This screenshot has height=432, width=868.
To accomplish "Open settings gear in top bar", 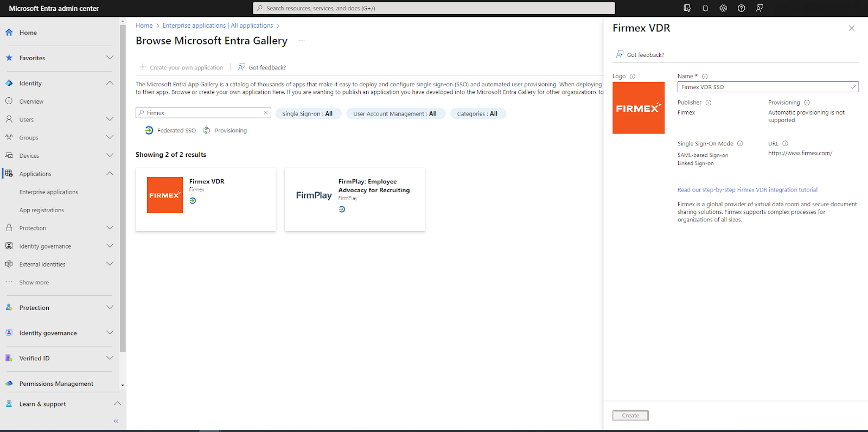I will pyautogui.click(x=723, y=8).
